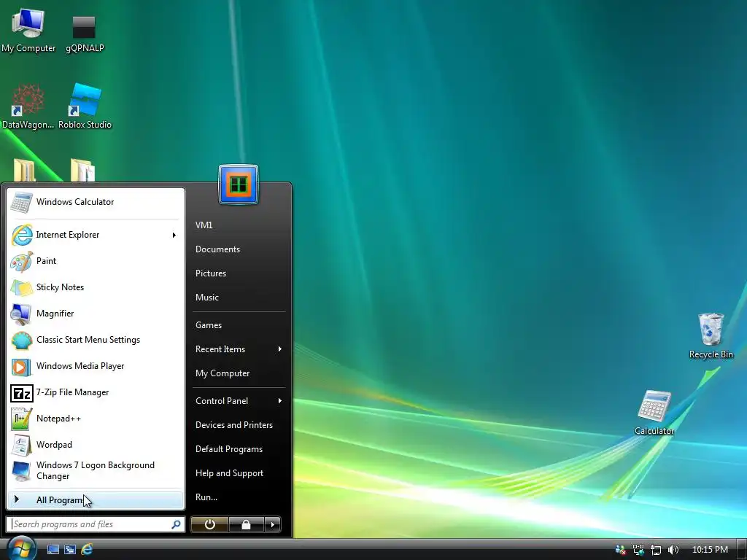This screenshot has width=747, height=560.
Task: Open Paint from the Start menu
Action: [96, 261]
